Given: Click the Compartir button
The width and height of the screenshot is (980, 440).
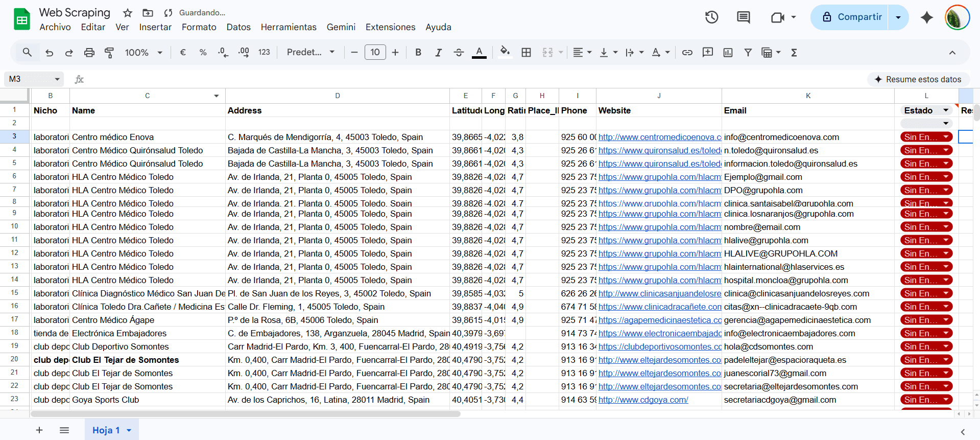Looking at the screenshot, I should tap(851, 17).
